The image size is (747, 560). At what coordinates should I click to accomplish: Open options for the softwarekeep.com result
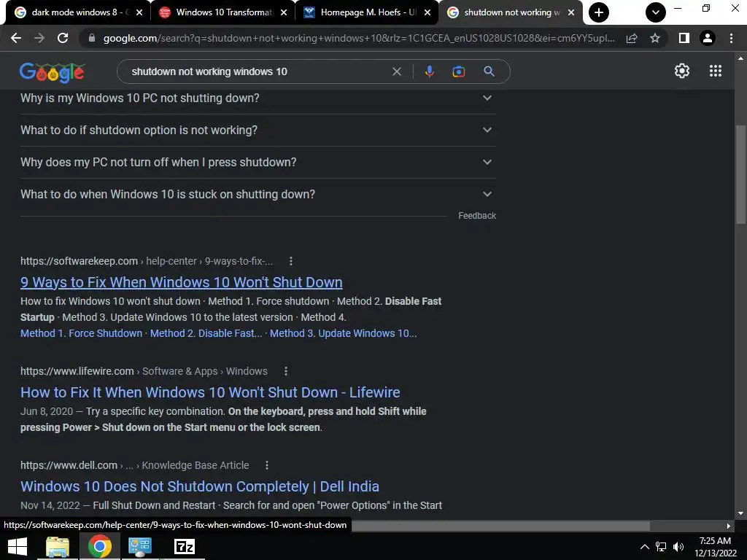pyautogui.click(x=290, y=261)
